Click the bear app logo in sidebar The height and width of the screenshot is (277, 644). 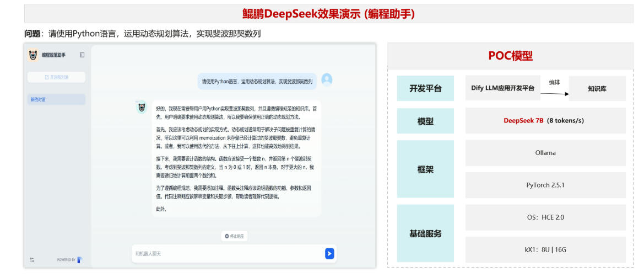pos(33,55)
